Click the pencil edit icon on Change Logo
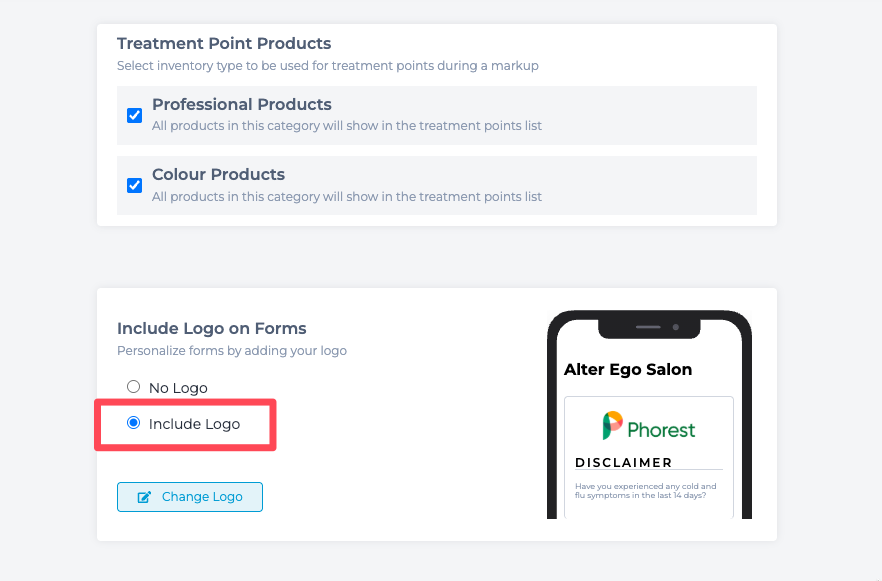This screenshot has width=882, height=581. click(145, 497)
